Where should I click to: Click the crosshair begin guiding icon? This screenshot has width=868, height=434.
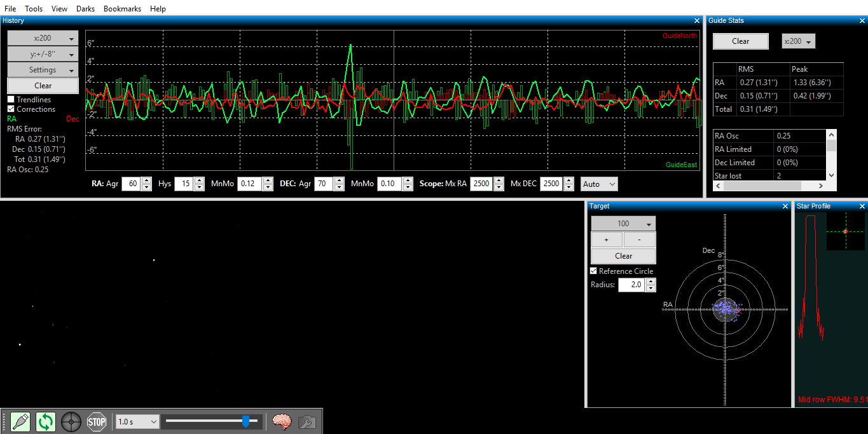(71, 421)
